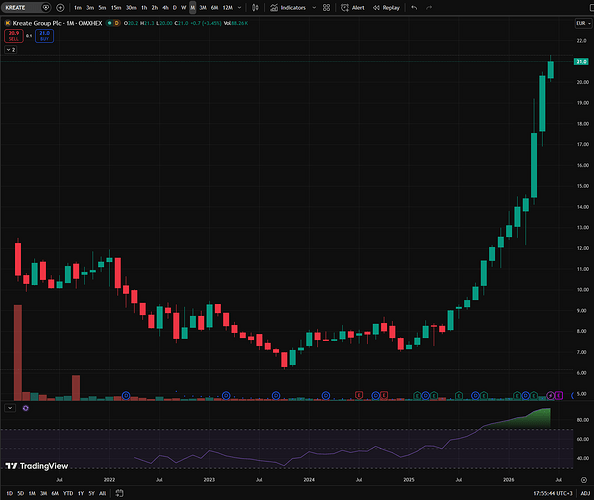Image resolution: width=594 pixels, height=500 pixels.
Task: Set date range to 1M in bottom bar
Action: pyautogui.click(x=32, y=493)
